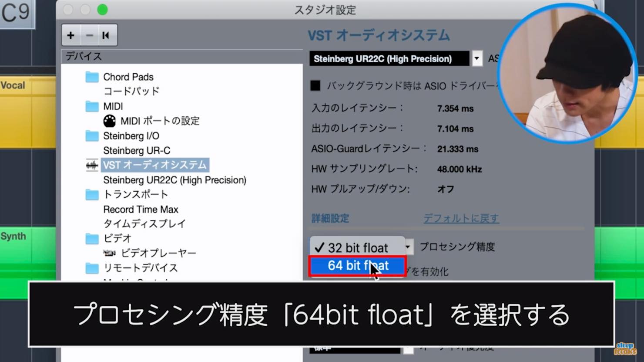The height and width of the screenshot is (362, 644).
Task: Click the トランスポート folder icon
Action: [x=92, y=194]
